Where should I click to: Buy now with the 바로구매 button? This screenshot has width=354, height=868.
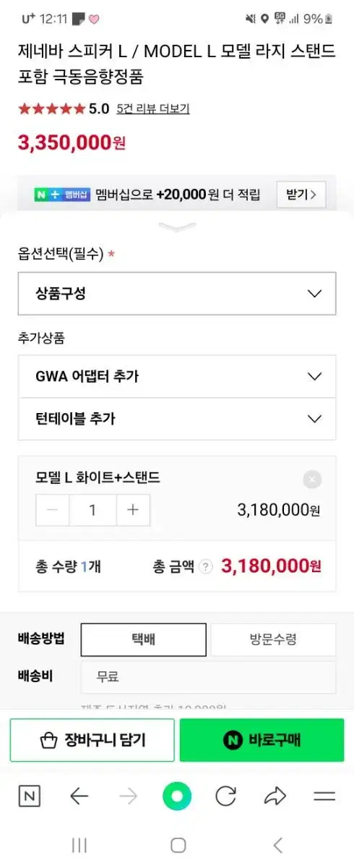coord(262,740)
